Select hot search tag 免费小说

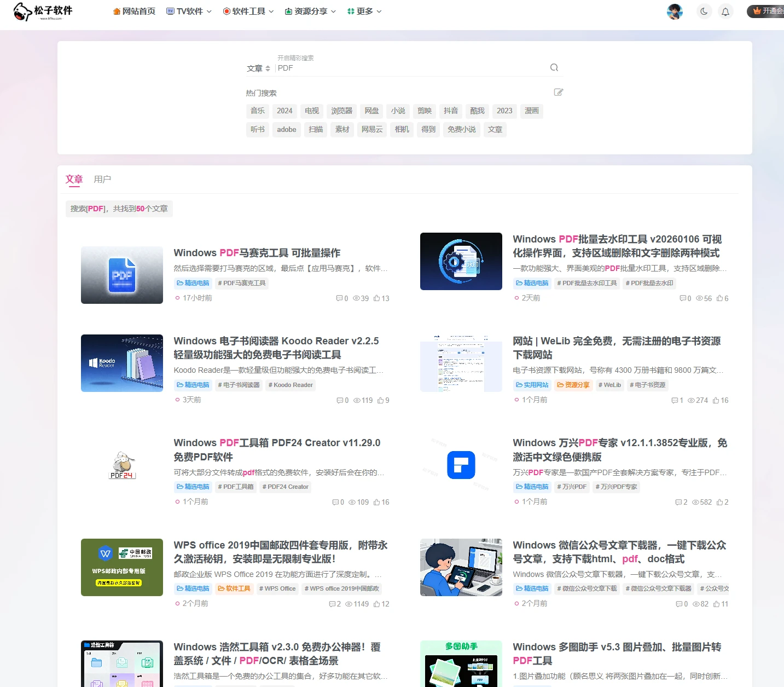(462, 130)
